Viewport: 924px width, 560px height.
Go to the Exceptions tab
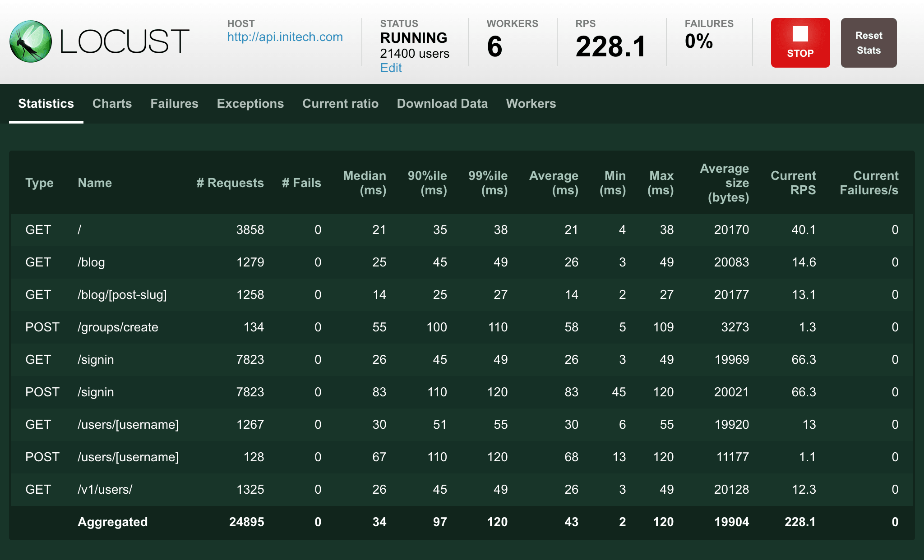pyautogui.click(x=250, y=104)
